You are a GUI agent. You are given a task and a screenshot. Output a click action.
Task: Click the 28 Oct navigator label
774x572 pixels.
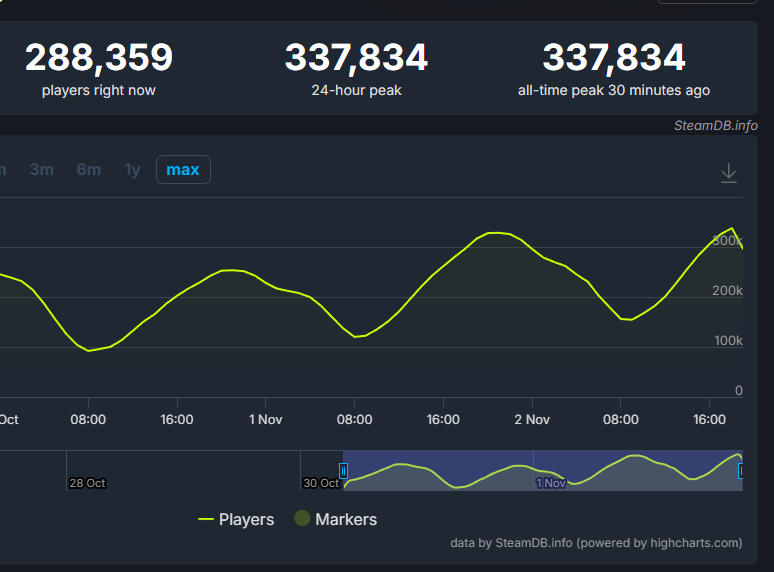[x=87, y=483]
